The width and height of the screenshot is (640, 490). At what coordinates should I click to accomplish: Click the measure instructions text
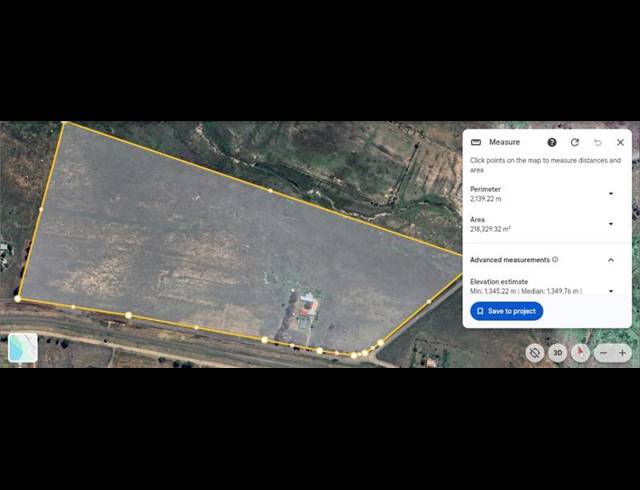click(545, 165)
